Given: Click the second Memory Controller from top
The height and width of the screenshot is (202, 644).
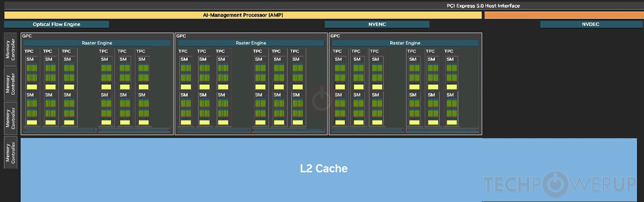Looking at the screenshot, I should (10, 83).
